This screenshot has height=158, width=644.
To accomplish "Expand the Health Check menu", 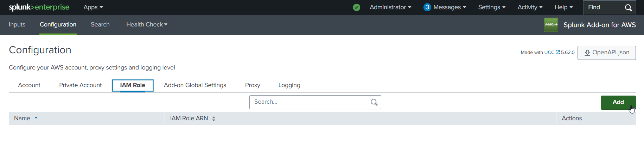I will (x=147, y=25).
